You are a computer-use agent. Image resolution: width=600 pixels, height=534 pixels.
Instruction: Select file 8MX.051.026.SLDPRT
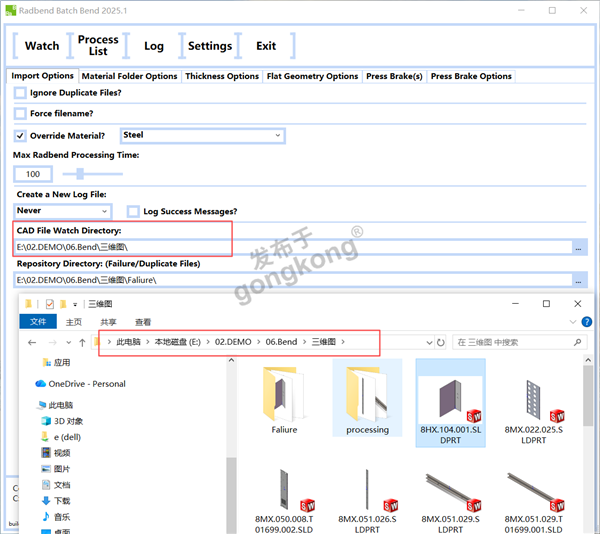tap(367, 501)
